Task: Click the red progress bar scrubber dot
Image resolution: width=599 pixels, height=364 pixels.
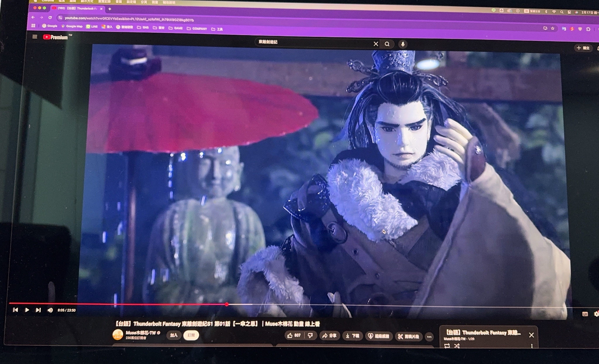Action: pyautogui.click(x=227, y=304)
